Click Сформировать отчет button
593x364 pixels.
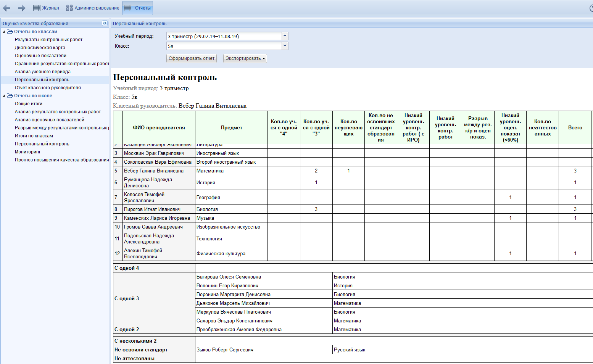[x=192, y=58]
